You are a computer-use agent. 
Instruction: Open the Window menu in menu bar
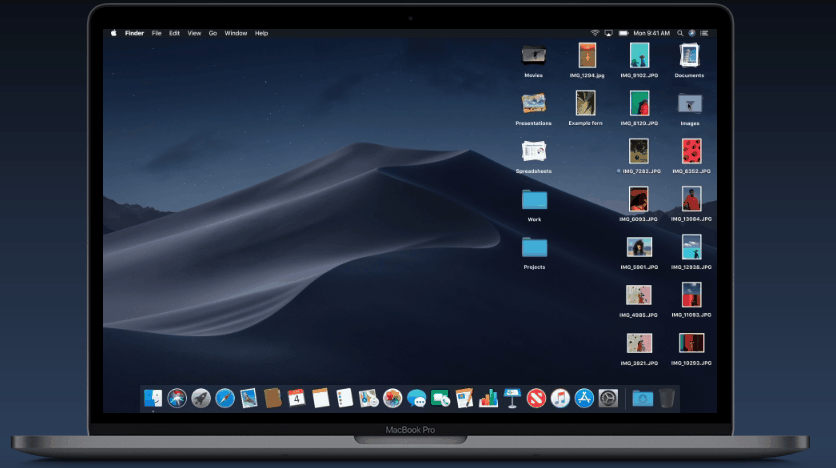(x=236, y=33)
